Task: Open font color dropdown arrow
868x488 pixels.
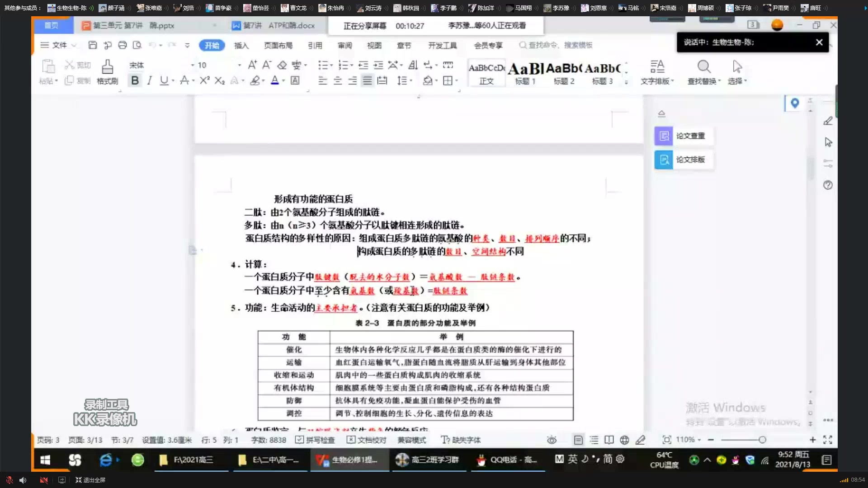Action: pos(283,81)
